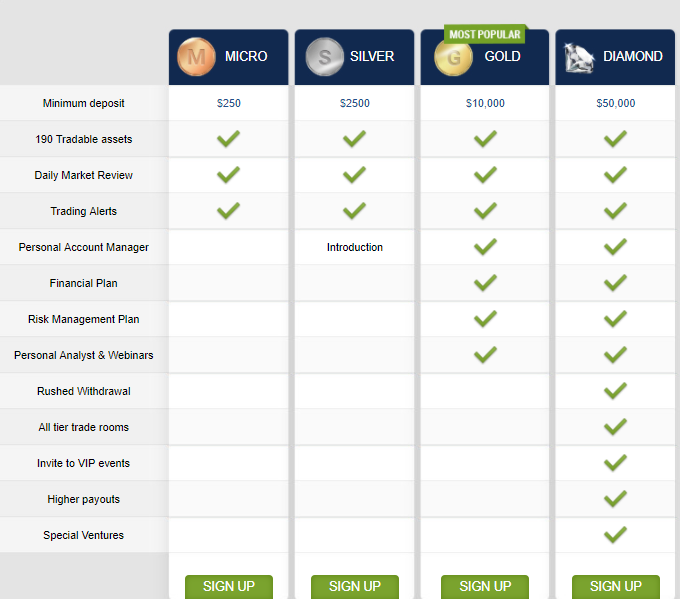
Task: Click Diamond's Special Ventures checkmark
Action: pyautogui.click(x=615, y=535)
